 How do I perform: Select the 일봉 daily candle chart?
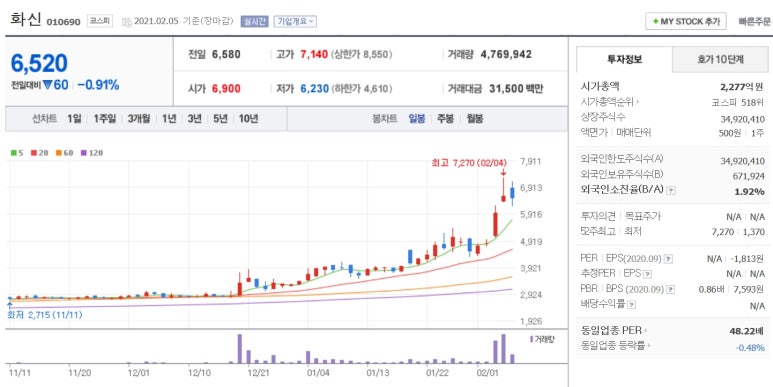(417, 119)
